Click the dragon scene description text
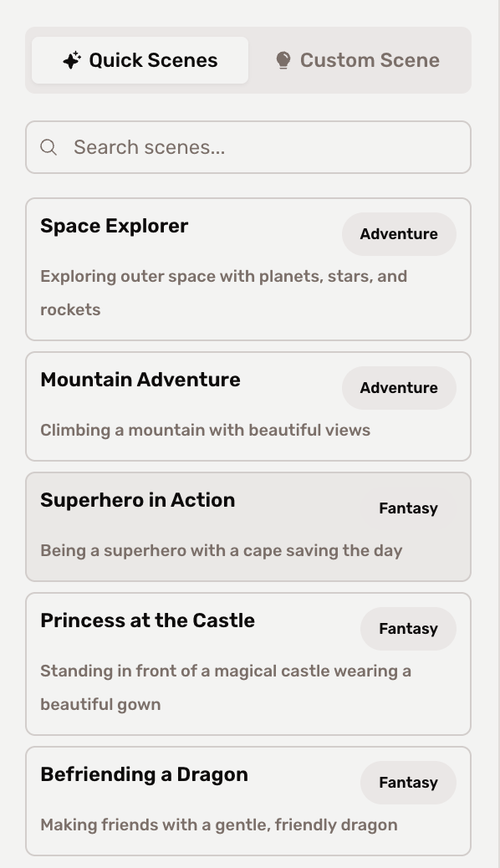 pyautogui.click(x=217, y=825)
